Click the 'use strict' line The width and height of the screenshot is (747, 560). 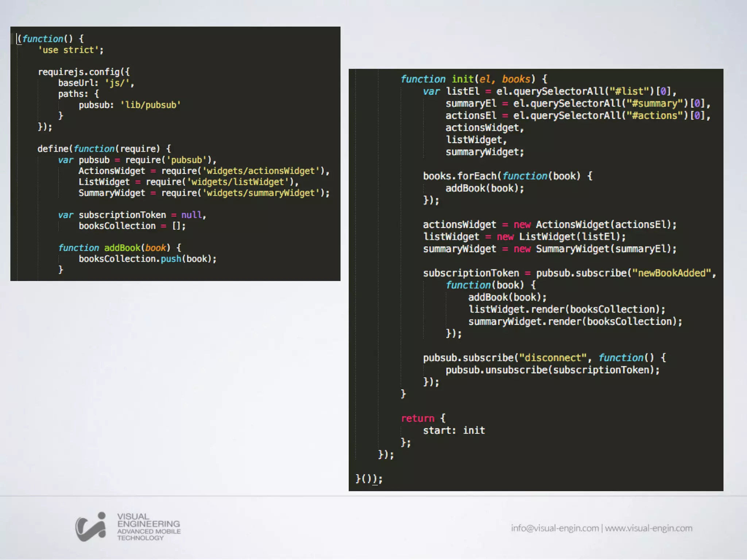click(71, 50)
